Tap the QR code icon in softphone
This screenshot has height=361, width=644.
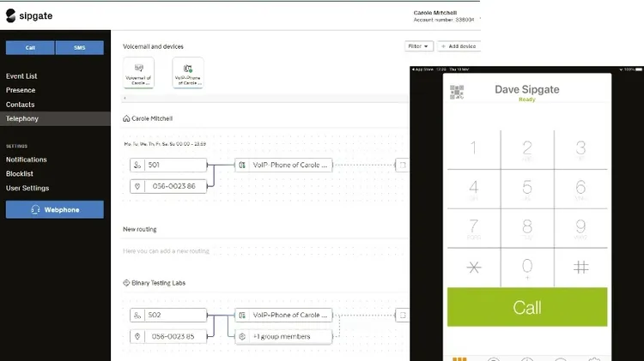pos(457,93)
